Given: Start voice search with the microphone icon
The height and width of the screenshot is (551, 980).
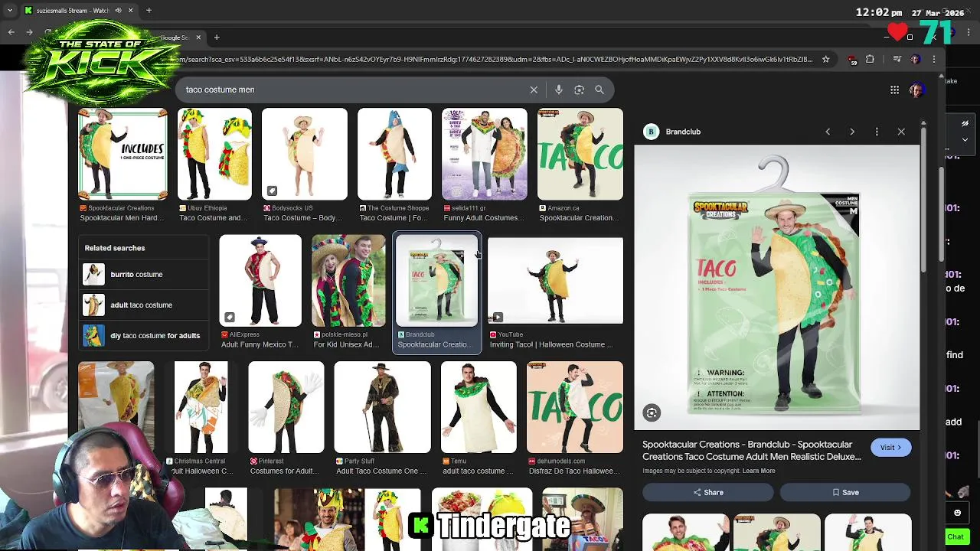Looking at the screenshot, I should click(x=559, y=90).
